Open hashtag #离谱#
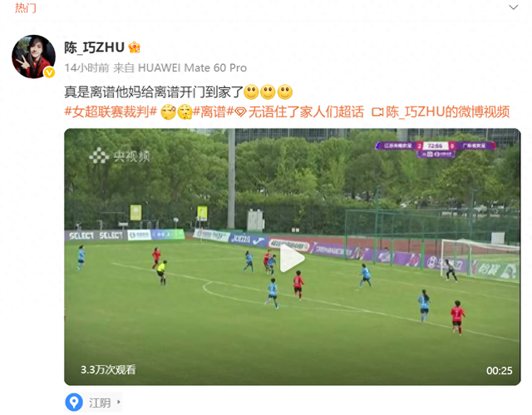The image size is (532, 415). click(213, 111)
